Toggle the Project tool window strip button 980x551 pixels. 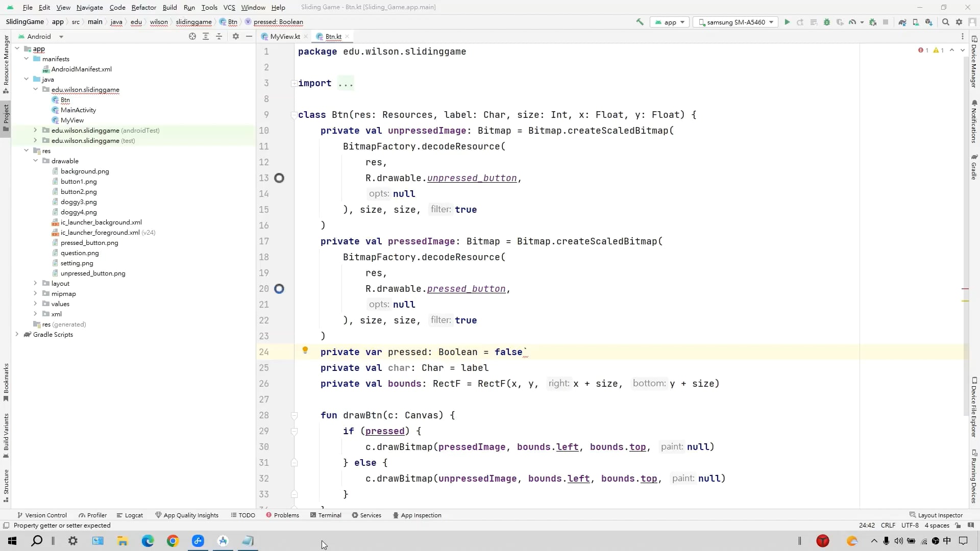[6, 117]
